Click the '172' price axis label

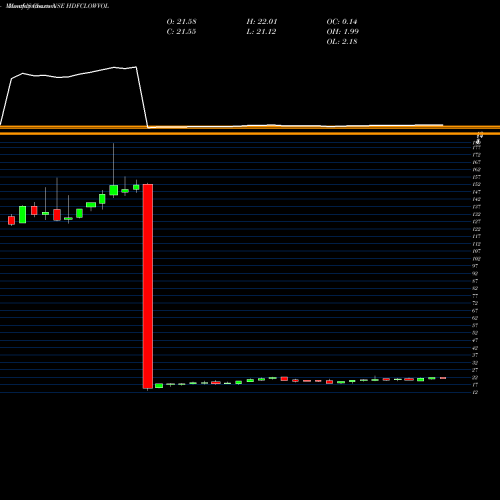476,155
